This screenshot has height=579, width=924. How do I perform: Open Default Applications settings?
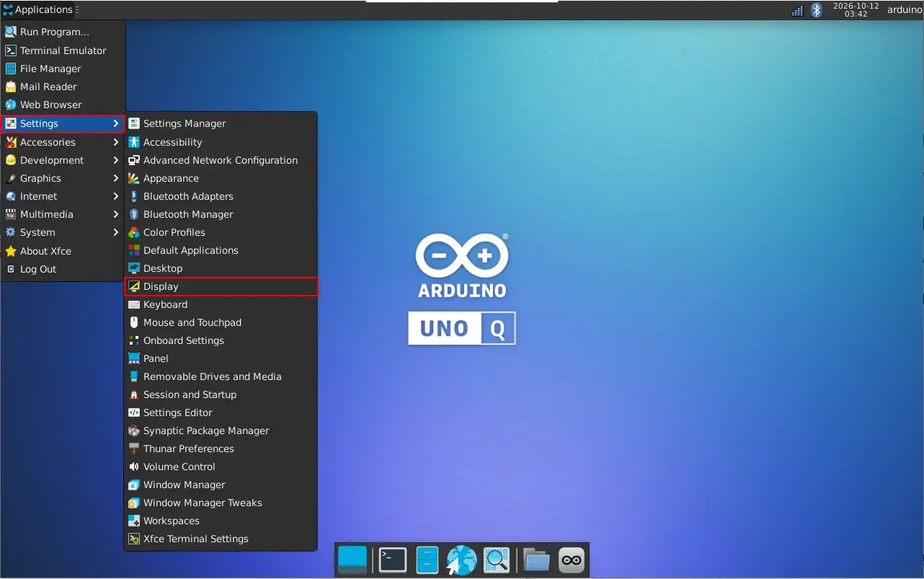221,250
